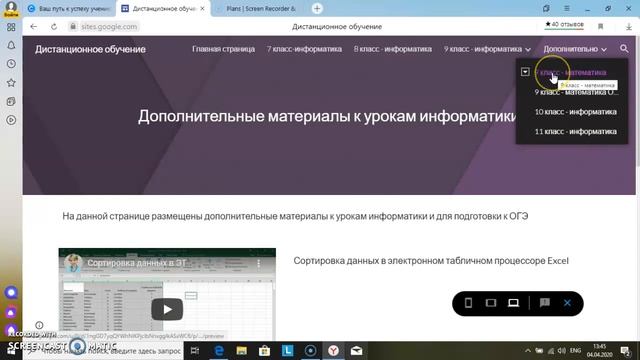
Task: Click video title Сортировка данных в ЭТ
Action: click(137, 263)
